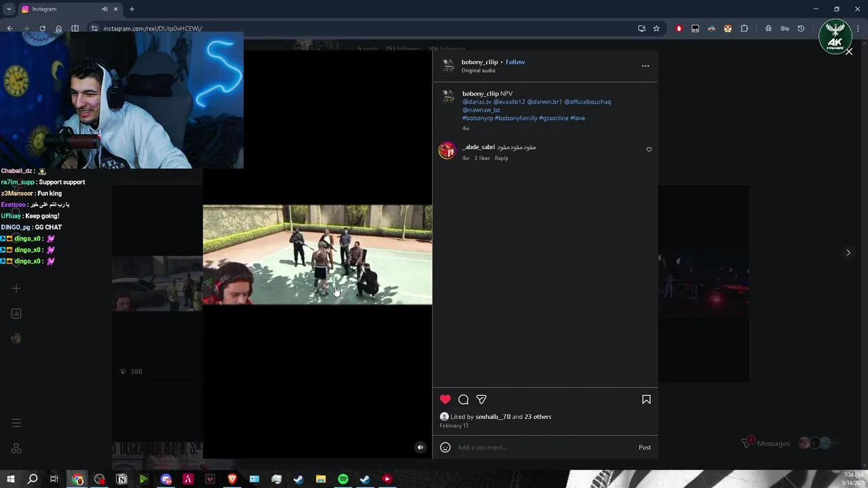Follow bobony_cliip
The image size is (868, 488).
515,62
